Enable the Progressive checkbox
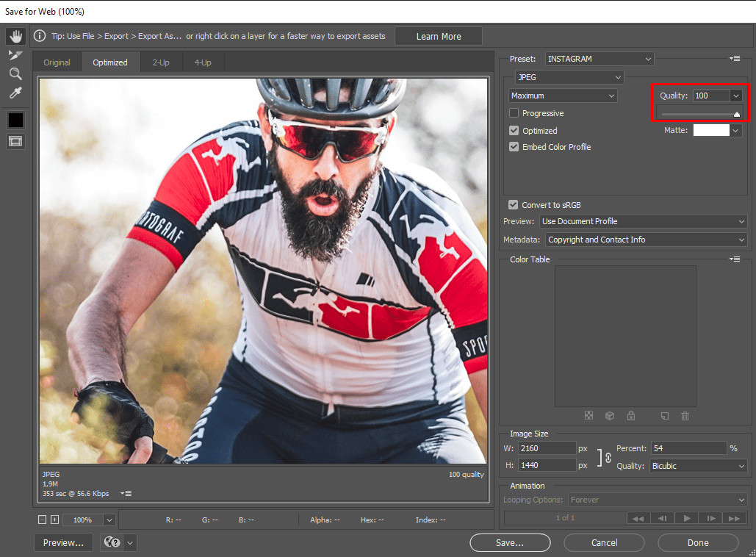Viewport: 756px width, 557px height. tap(514, 113)
